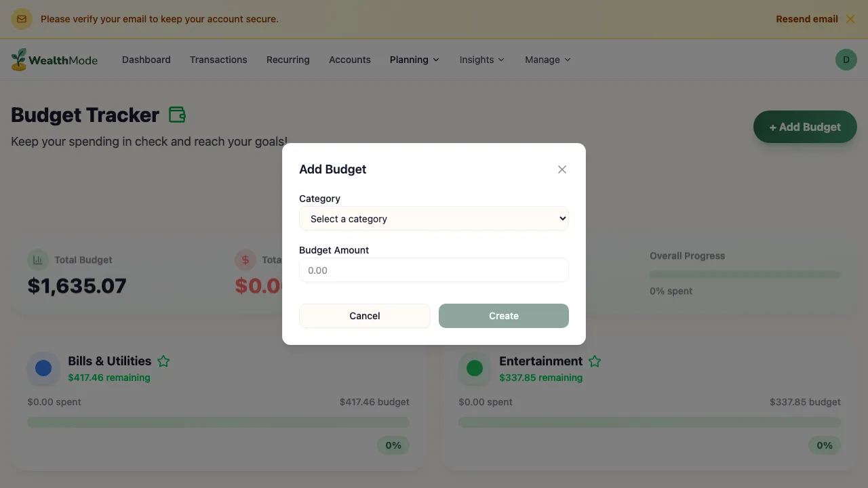
Task: Click the envelope icon in the verification banner
Action: pos(22,19)
